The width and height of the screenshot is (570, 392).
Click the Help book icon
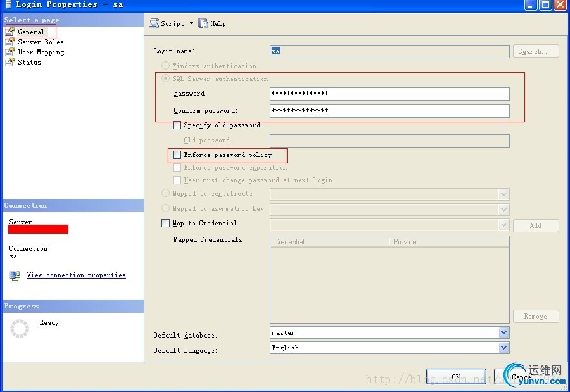click(x=203, y=23)
